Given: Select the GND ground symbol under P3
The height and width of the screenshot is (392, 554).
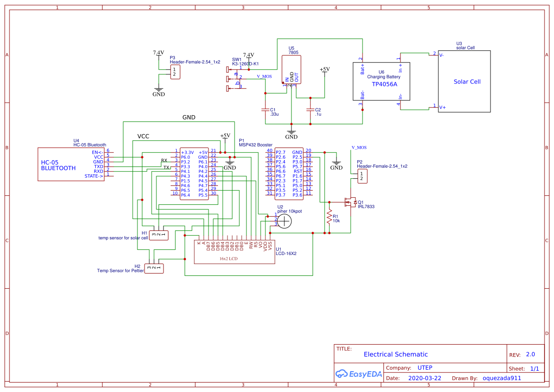Looking at the screenshot, I should coord(158,90).
